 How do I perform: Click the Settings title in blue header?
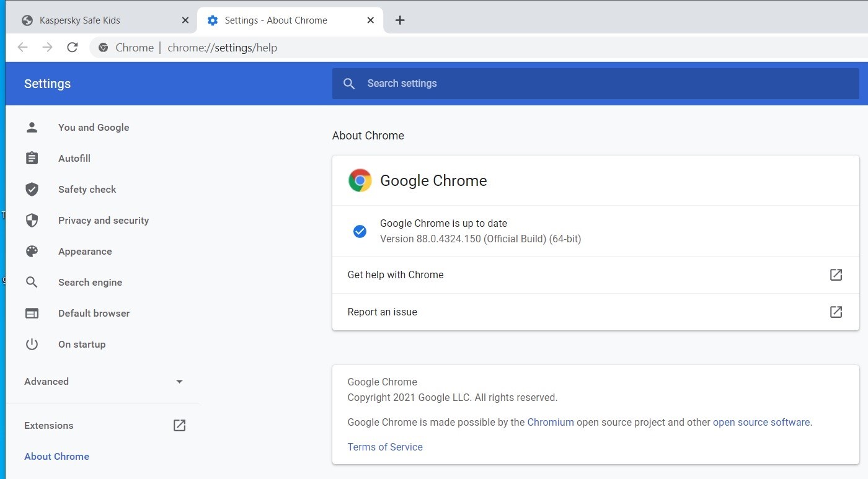tap(47, 84)
